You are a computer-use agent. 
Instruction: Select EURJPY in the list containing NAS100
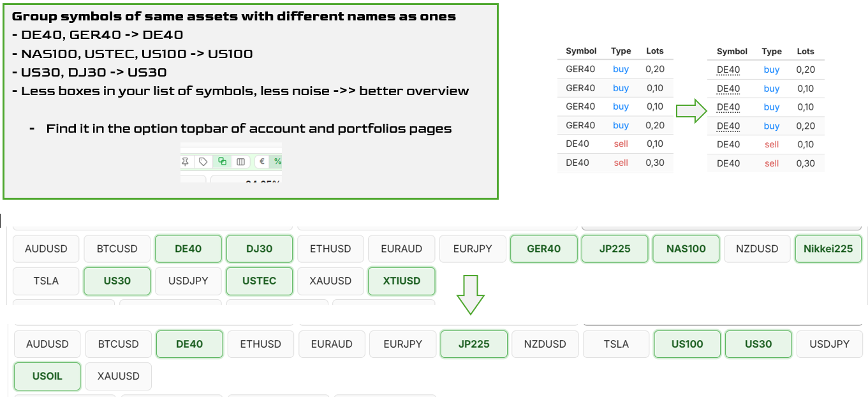point(473,249)
